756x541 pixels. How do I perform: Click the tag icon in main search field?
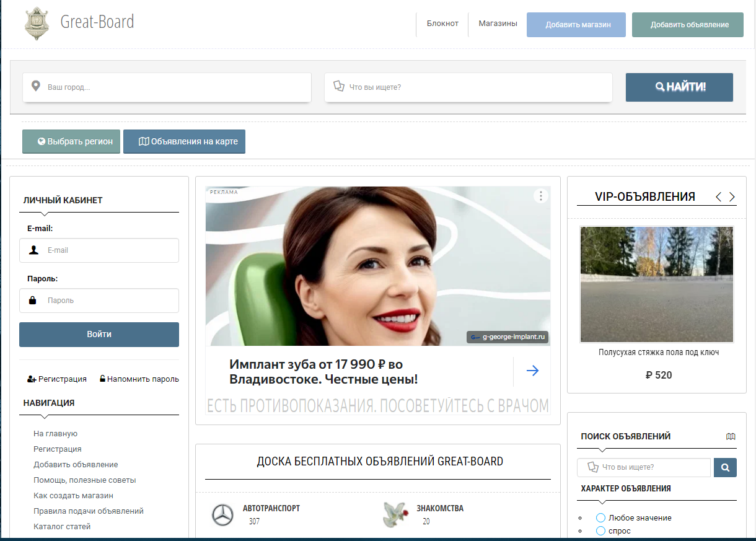(338, 87)
